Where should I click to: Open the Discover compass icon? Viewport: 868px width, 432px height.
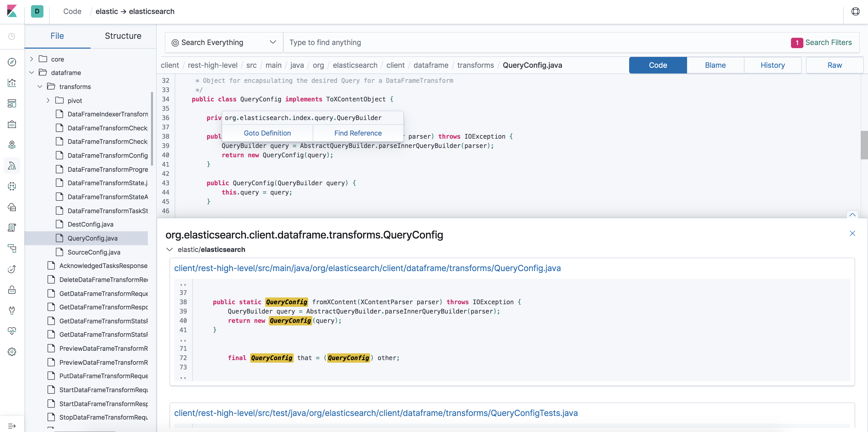click(x=12, y=62)
